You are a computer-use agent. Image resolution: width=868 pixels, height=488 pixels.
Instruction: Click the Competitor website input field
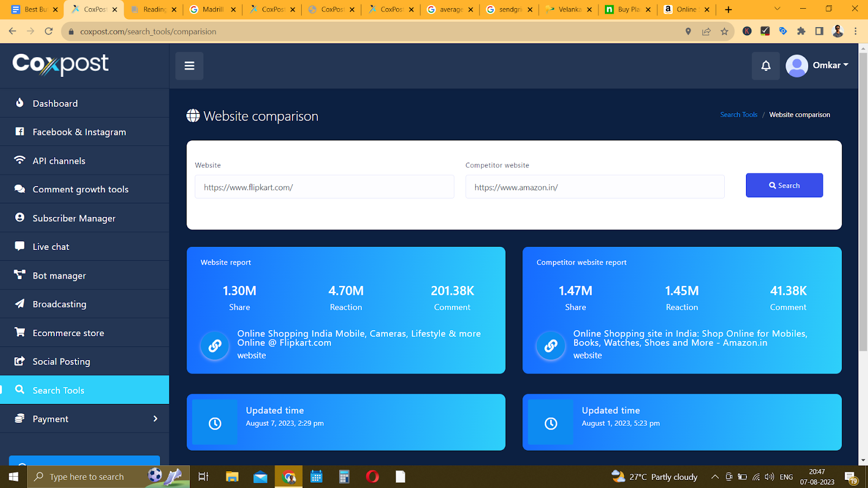(x=595, y=187)
